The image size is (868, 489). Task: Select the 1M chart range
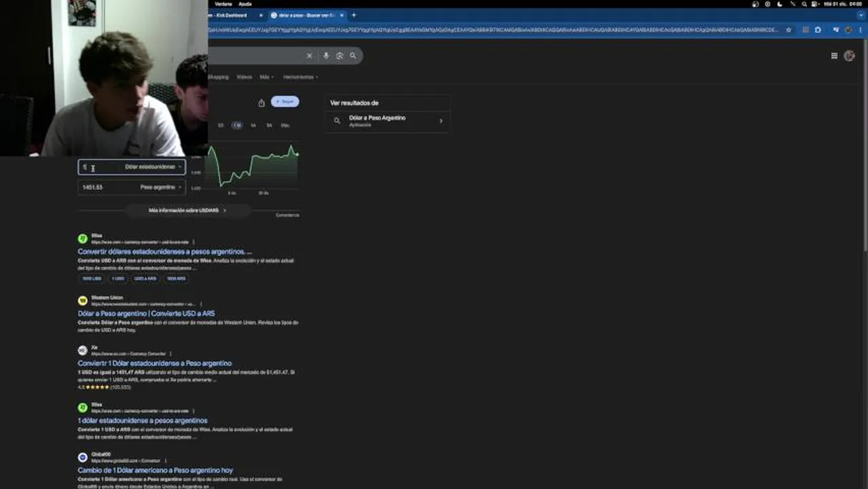(x=237, y=126)
